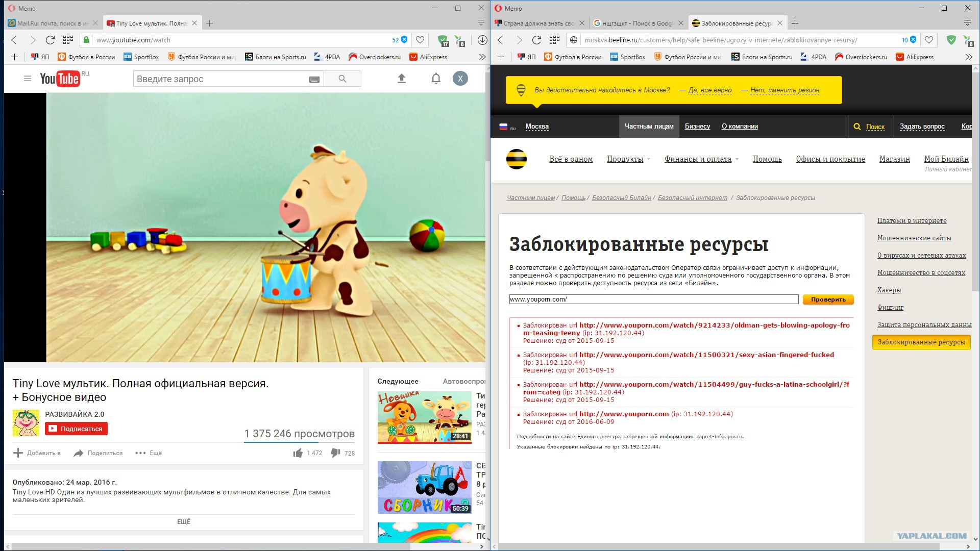
Task: Open the СБОРНИК tractor thumbnail 50:39
Action: [x=425, y=487]
